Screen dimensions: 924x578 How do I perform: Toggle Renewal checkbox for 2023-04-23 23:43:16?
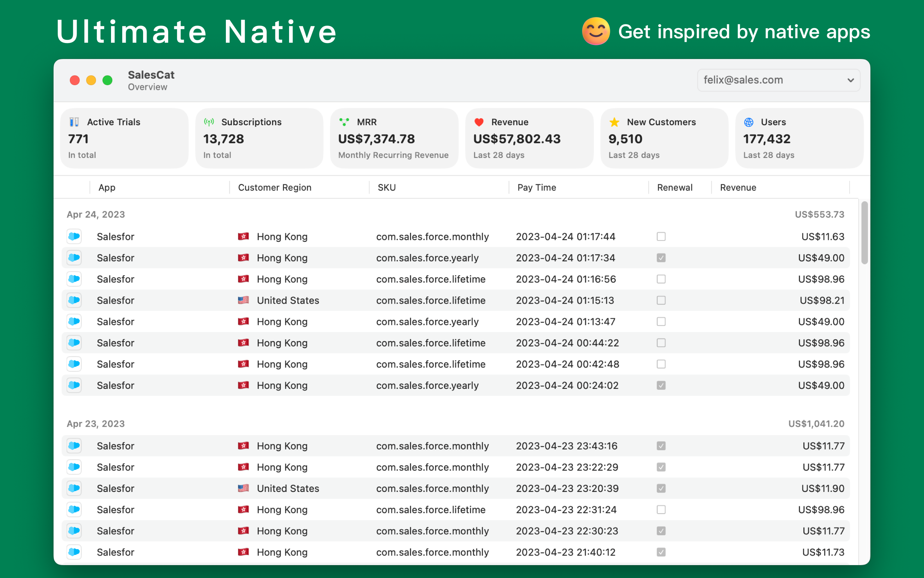pyautogui.click(x=661, y=446)
